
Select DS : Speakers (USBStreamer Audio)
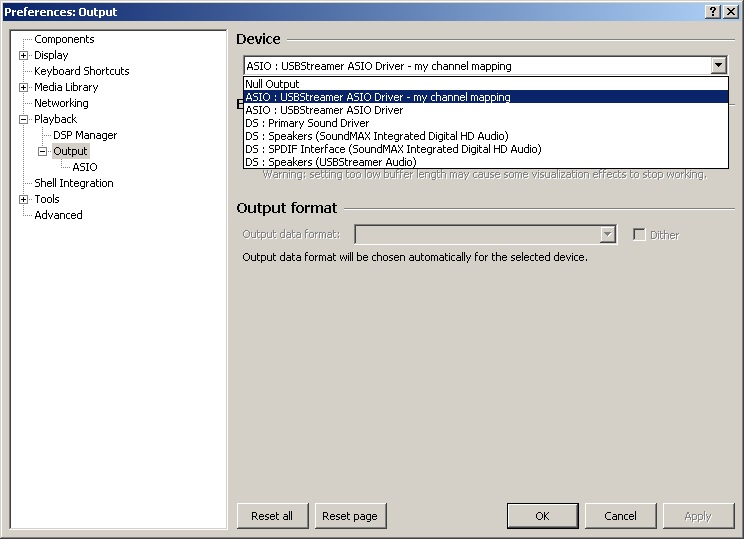(330, 162)
